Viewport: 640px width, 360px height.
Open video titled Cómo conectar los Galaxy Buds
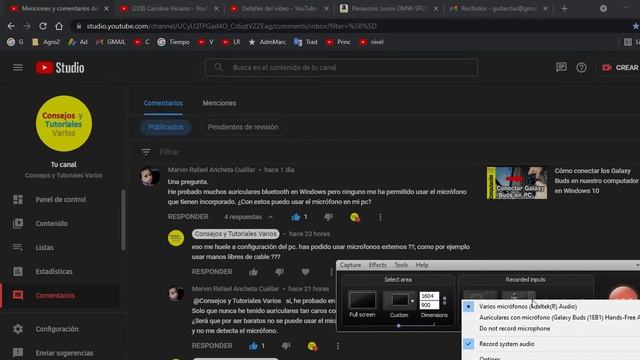point(596,181)
